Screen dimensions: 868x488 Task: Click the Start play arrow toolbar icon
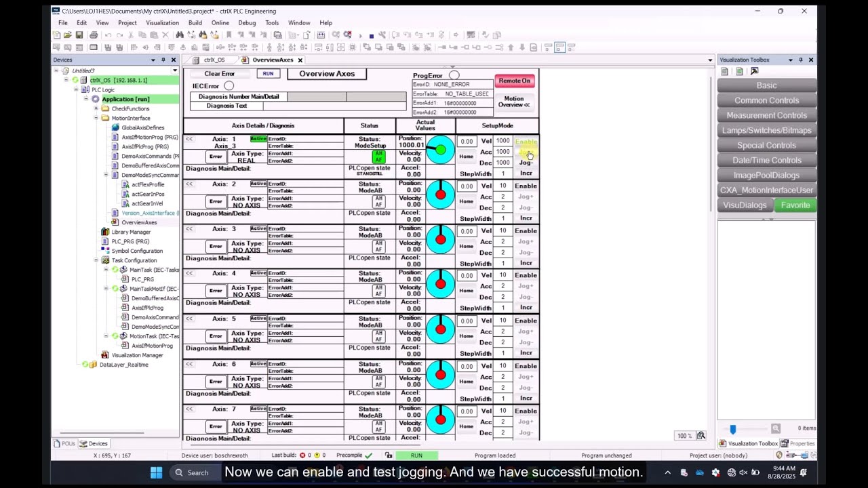(361, 35)
